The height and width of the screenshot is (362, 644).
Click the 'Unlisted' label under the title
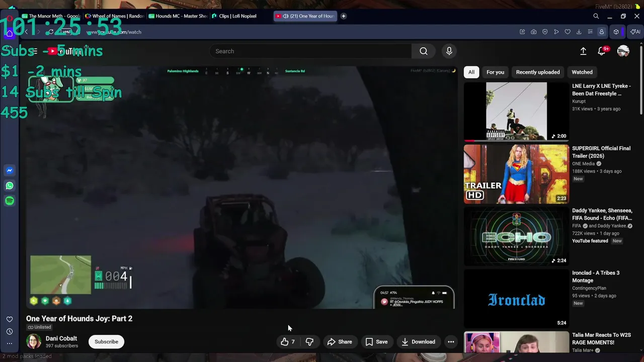tap(39, 327)
